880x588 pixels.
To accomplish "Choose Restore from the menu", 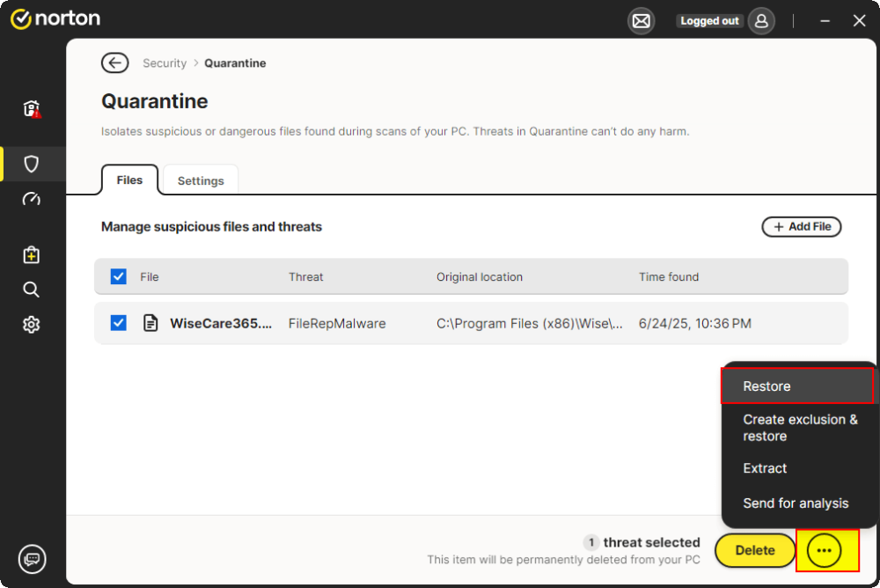I will click(x=797, y=386).
